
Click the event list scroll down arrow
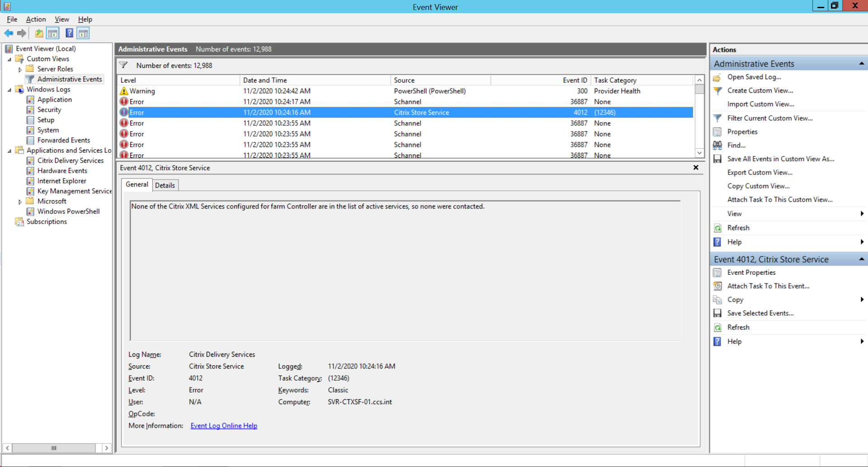(x=699, y=153)
